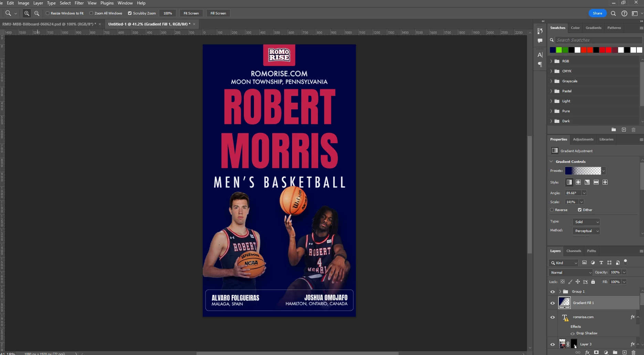Open the History panel icon
This screenshot has width=644, height=355.
pos(540,31)
